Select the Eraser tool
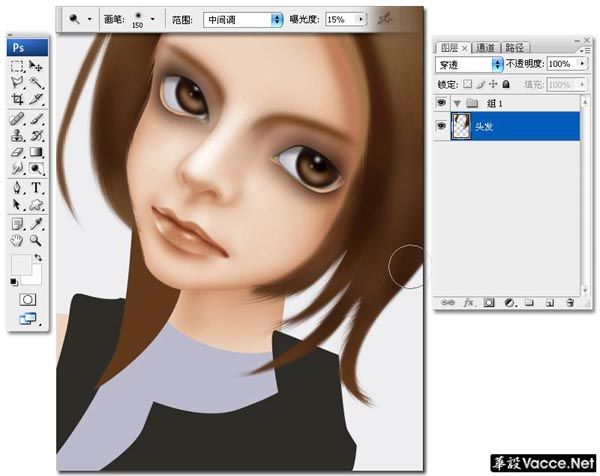Screen dimensions: 600x476 17,152
